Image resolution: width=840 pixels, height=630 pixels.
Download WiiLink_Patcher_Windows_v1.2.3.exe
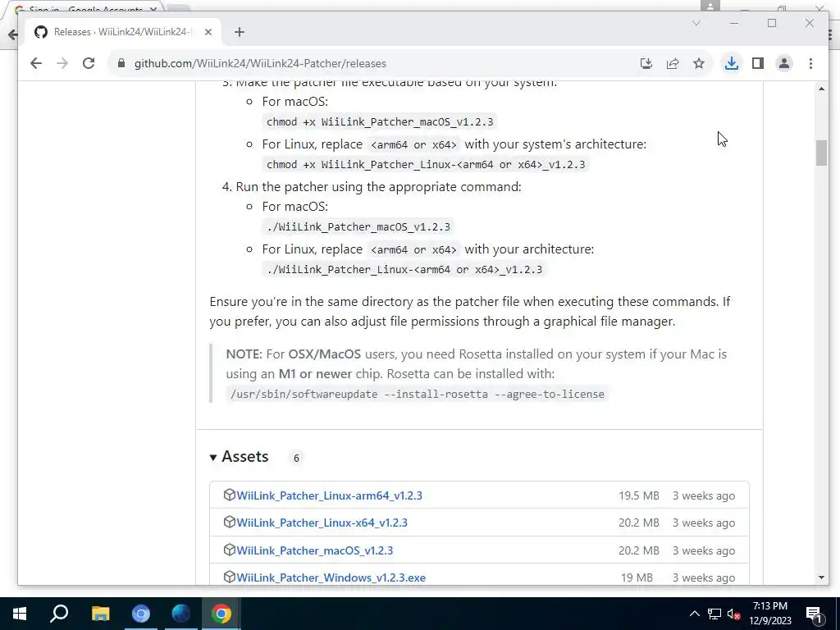click(331, 577)
